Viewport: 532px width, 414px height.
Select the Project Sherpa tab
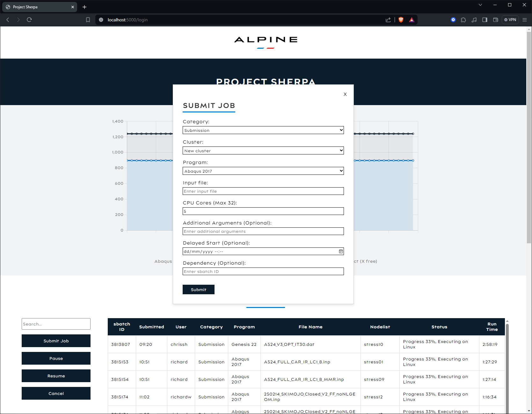(40, 7)
